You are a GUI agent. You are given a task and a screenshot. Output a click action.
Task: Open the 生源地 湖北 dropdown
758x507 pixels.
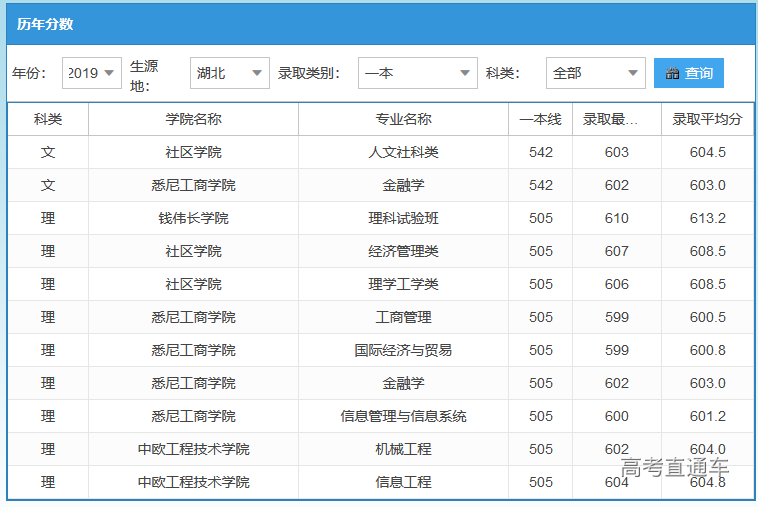coord(230,73)
